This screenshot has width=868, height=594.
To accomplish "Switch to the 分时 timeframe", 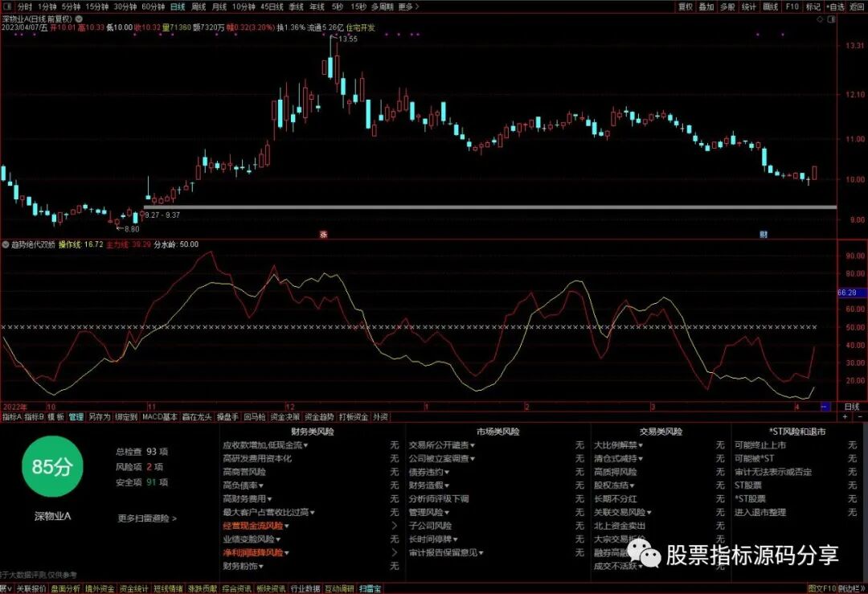I will pos(25,6).
